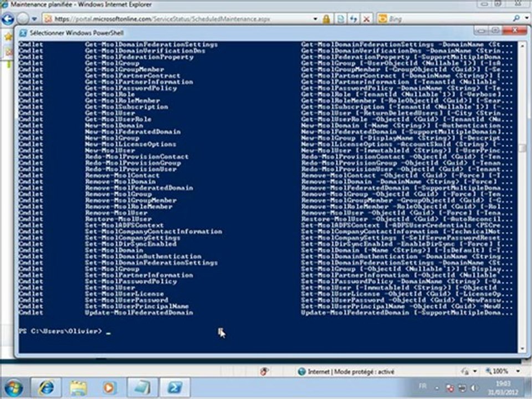Click New-MsolLicenseOptions in name column

click(131, 144)
